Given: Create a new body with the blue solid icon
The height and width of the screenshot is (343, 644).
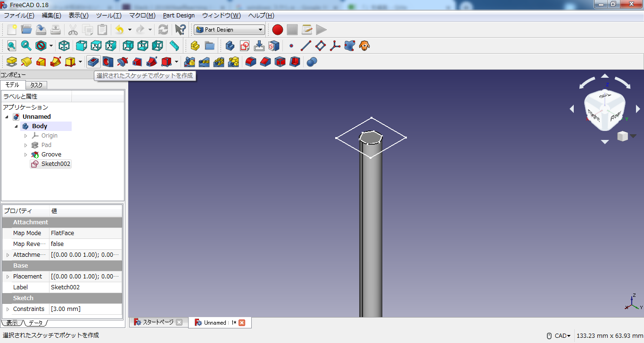Looking at the screenshot, I should (x=230, y=46).
